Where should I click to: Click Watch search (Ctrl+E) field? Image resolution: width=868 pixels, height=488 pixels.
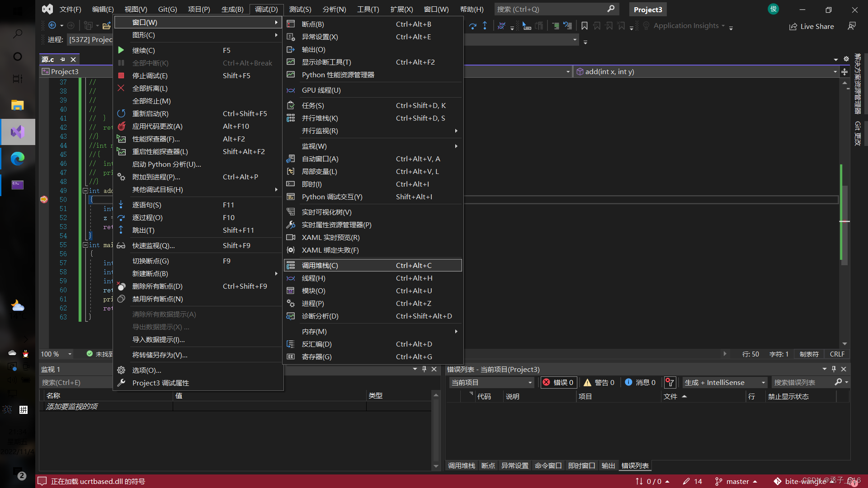pyautogui.click(x=76, y=382)
